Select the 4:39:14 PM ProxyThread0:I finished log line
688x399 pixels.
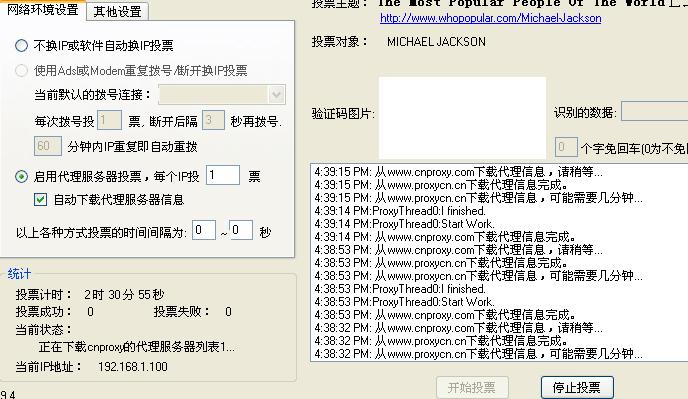pyautogui.click(x=400, y=211)
